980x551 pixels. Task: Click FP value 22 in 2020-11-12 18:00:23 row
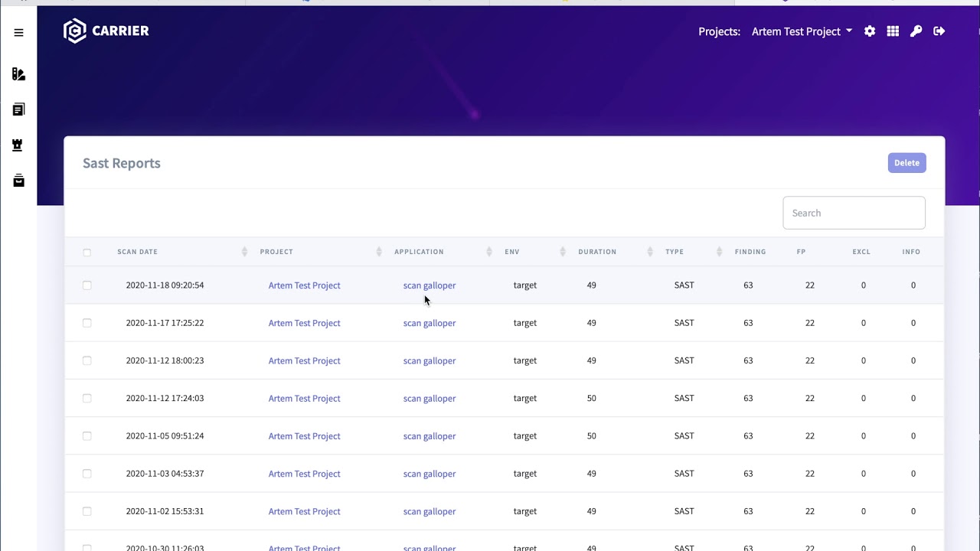(x=810, y=360)
